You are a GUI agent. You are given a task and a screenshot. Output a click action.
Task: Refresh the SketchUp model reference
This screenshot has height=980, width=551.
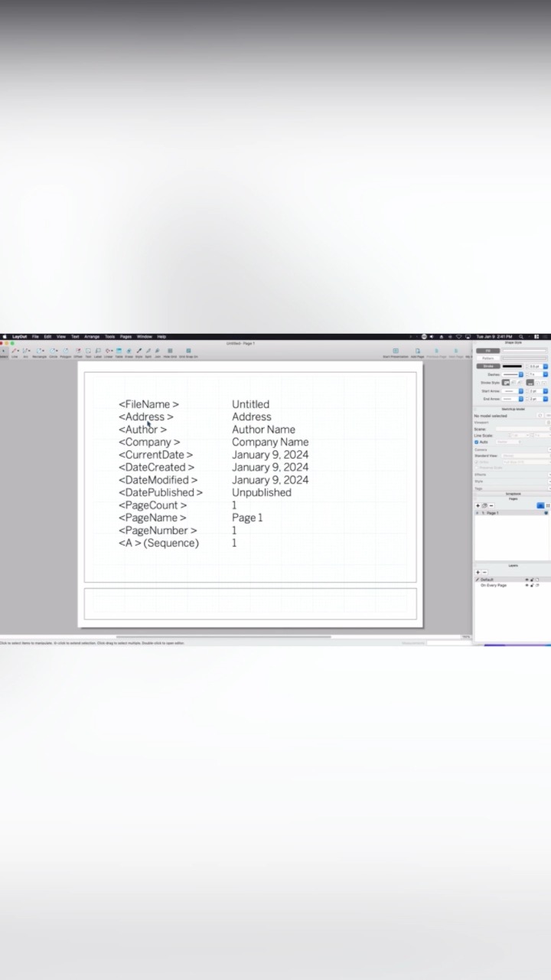[x=540, y=416]
